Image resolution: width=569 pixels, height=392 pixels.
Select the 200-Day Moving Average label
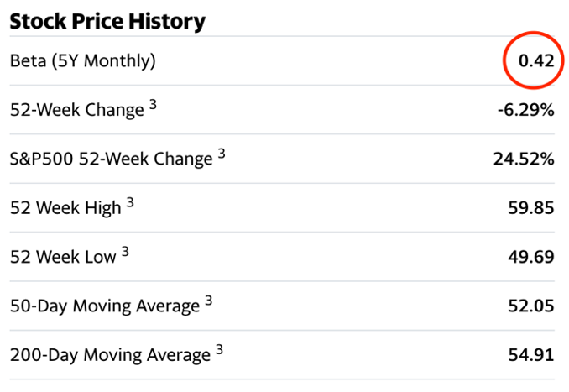pos(110,355)
